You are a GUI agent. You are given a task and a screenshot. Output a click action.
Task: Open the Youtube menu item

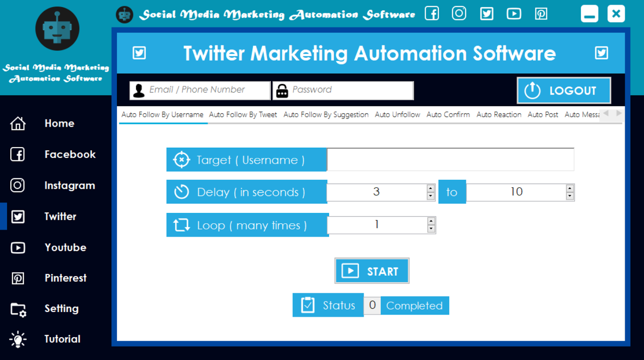point(65,247)
